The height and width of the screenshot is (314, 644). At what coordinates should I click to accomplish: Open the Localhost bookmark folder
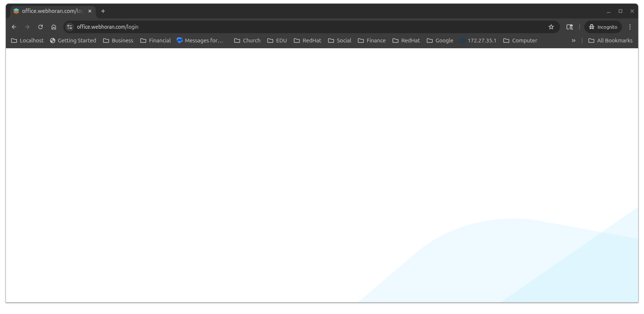click(x=28, y=41)
